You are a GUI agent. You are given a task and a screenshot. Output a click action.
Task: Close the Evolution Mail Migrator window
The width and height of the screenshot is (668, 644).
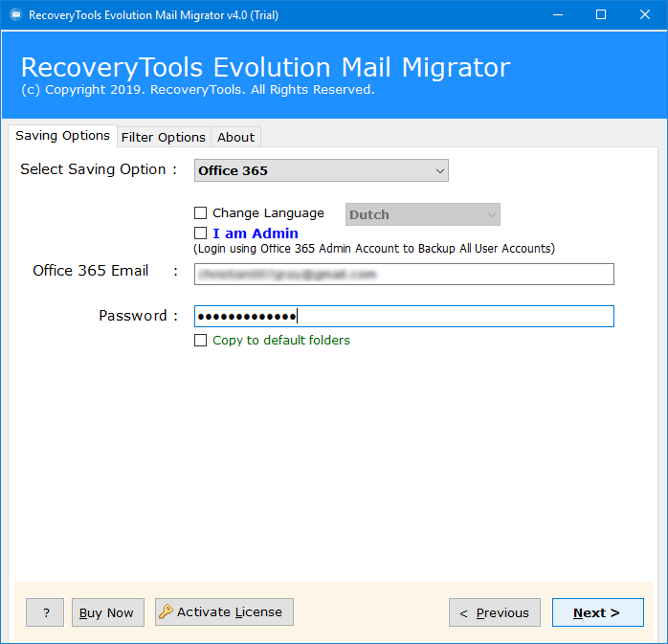pyautogui.click(x=645, y=15)
